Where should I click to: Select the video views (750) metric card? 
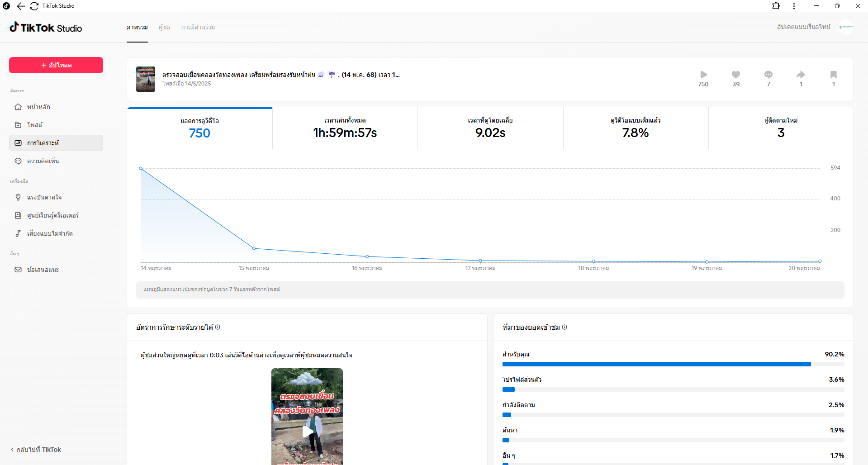pyautogui.click(x=200, y=128)
